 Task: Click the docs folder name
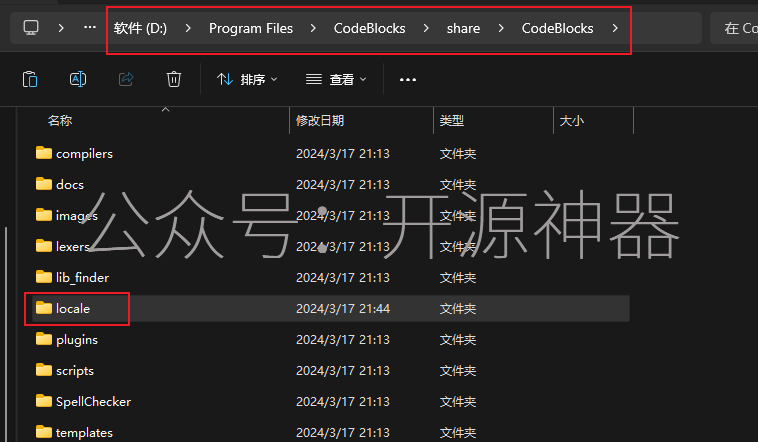(70, 185)
